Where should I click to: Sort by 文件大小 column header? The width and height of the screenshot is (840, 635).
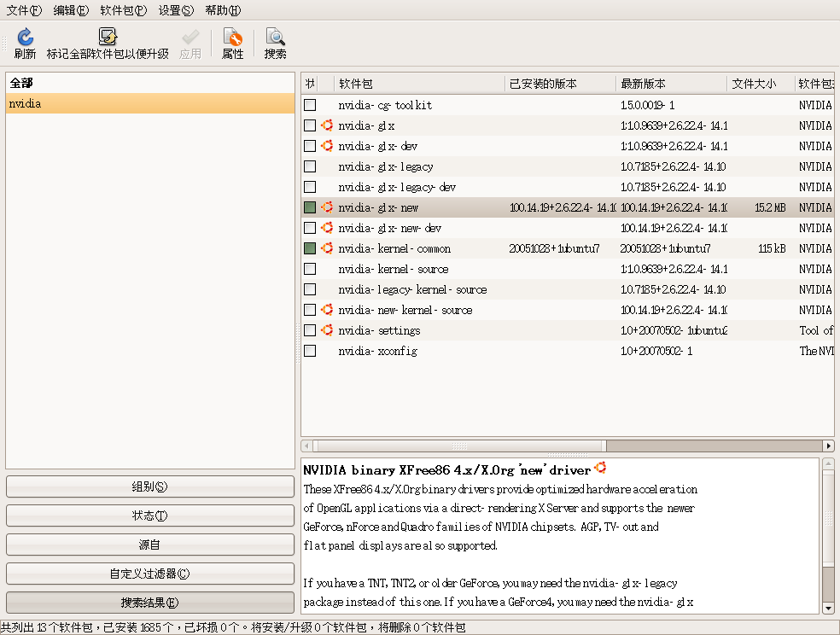[x=761, y=84]
